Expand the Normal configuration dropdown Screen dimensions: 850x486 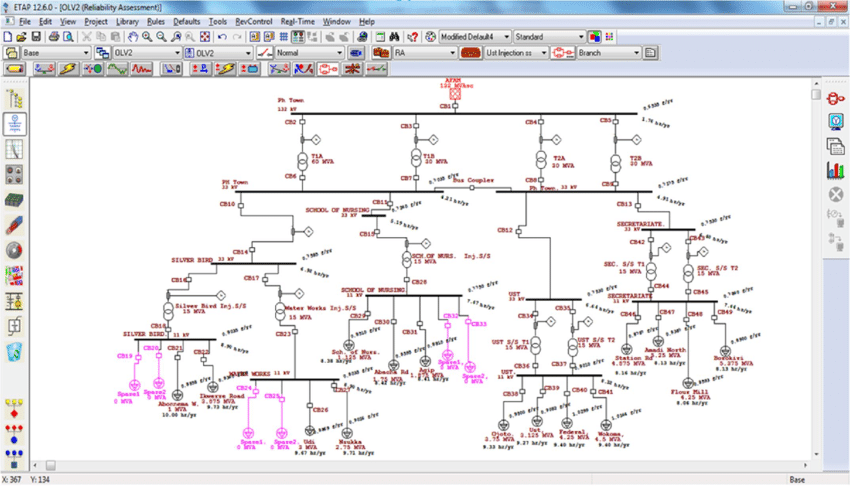click(339, 53)
